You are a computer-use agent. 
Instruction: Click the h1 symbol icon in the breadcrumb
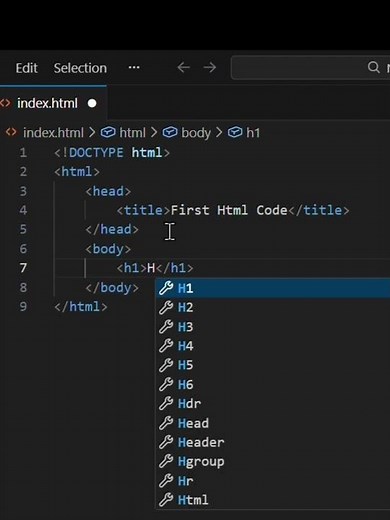(x=235, y=132)
